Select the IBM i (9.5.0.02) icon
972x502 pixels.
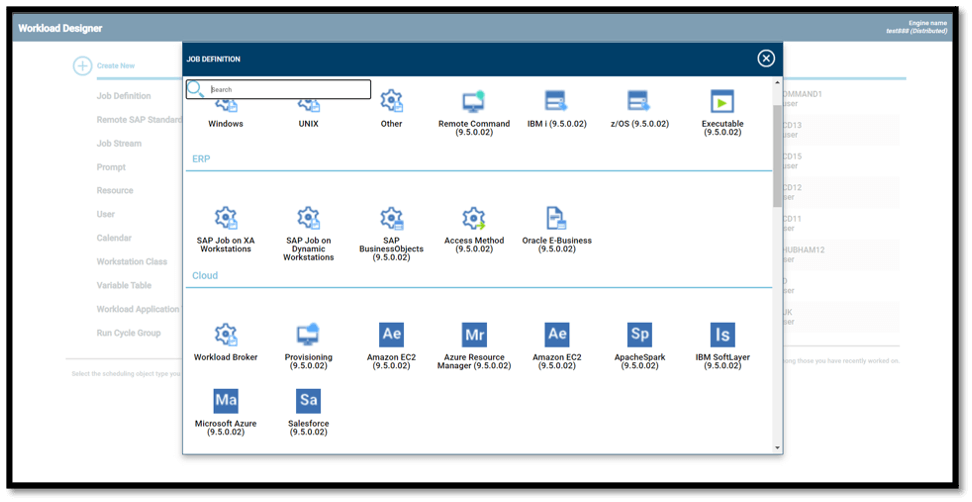556,101
